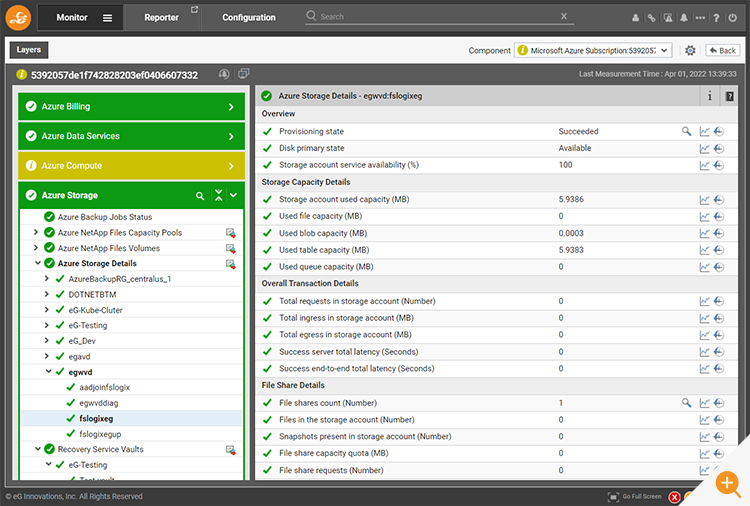The height and width of the screenshot is (506, 750).
Task: Open graph icon for Provisioning state
Action: [x=704, y=132]
